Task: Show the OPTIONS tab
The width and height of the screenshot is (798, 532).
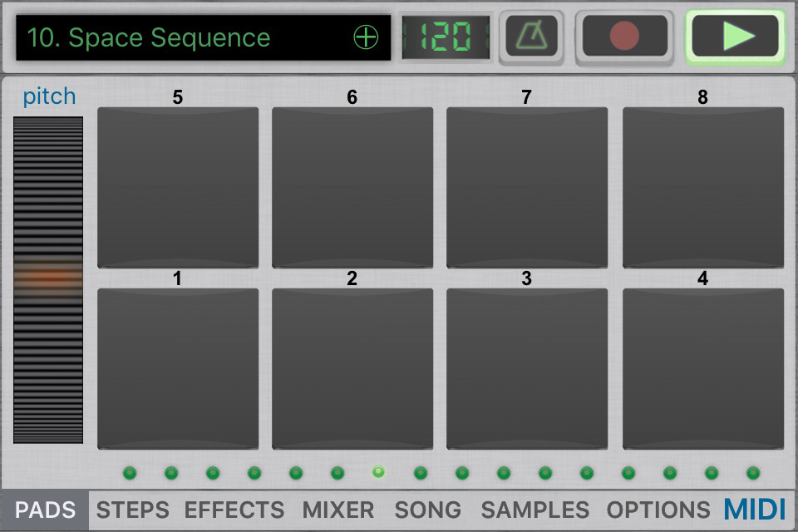Action: coord(658,510)
